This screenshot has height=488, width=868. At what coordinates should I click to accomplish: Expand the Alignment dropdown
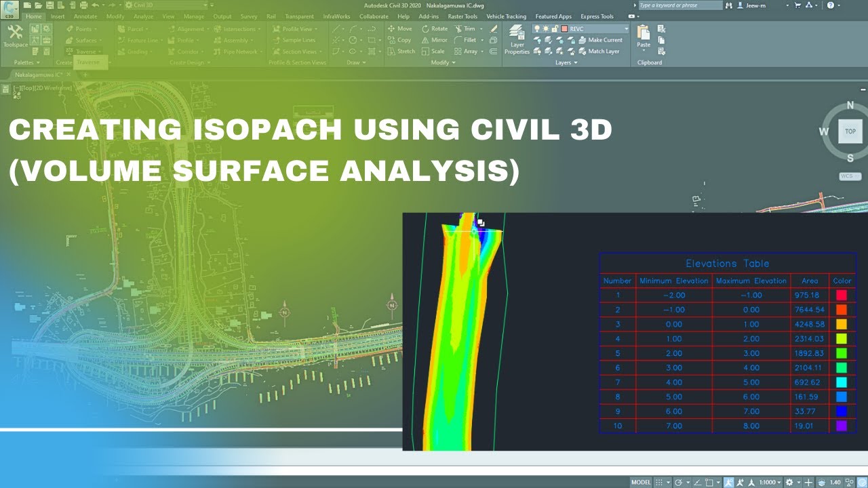tap(208, 29)
